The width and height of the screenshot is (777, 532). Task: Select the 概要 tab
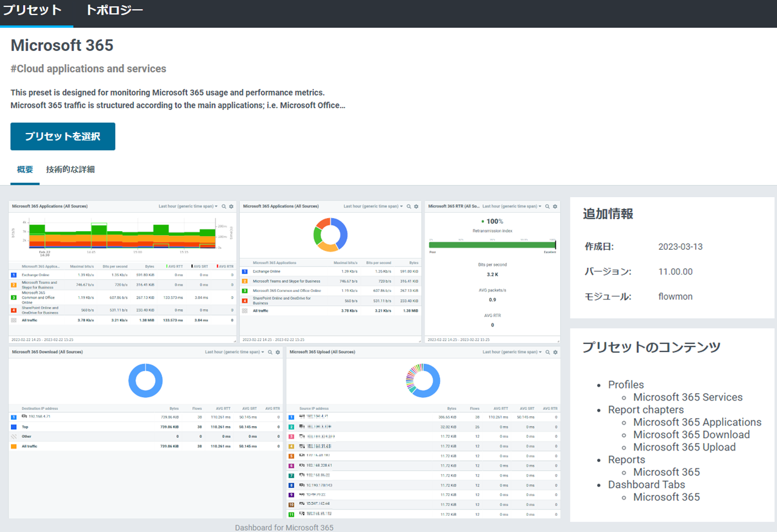pyautogui.click(x=25, y=169)
